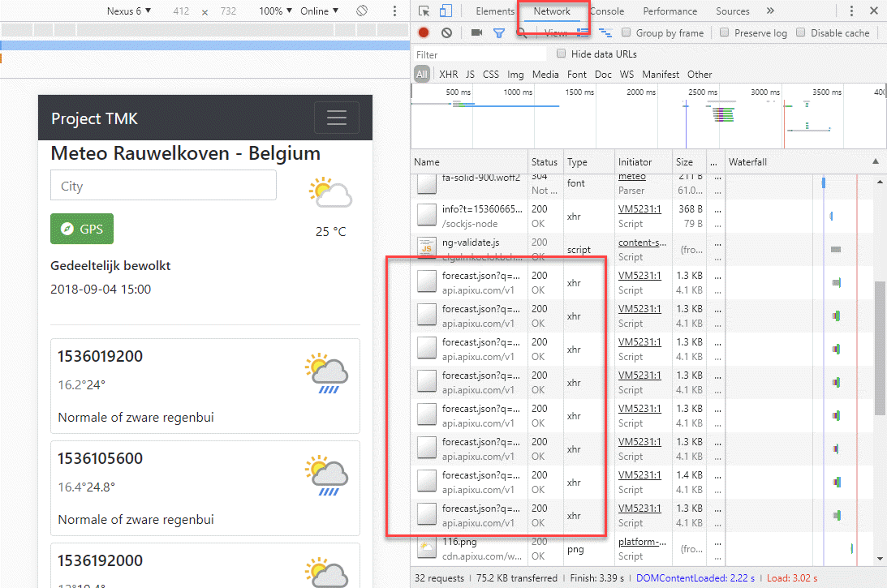Viewport: 887px width, 588px height.
Task: Switch to the large request rows view icon
Action: click(583, 33)
